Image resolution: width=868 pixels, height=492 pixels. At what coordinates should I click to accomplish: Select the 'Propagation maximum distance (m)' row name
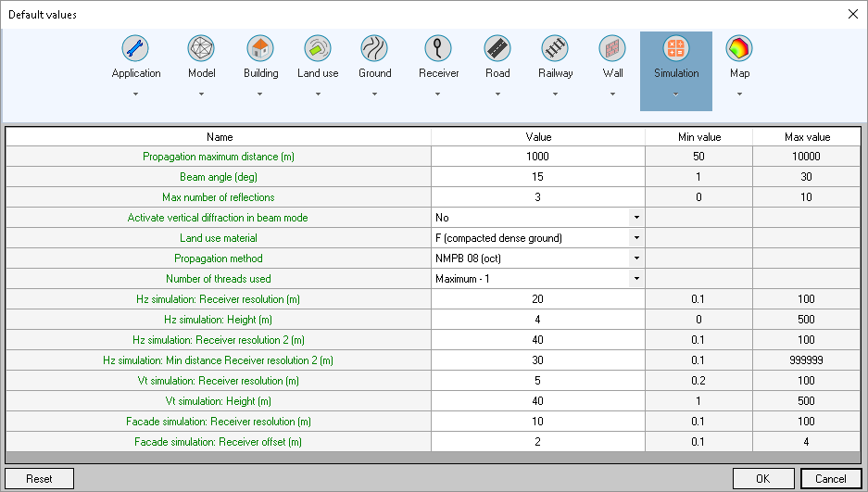pos(219,157)
